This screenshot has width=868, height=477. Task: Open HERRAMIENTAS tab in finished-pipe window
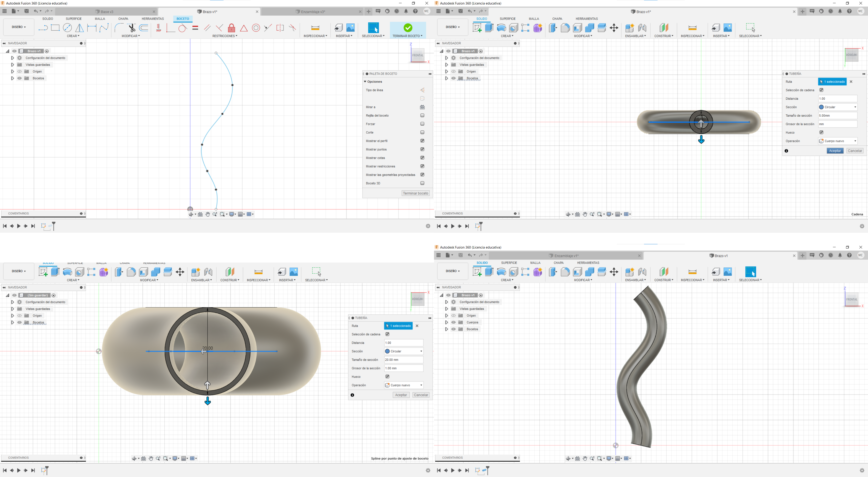(x=588, y=263)
